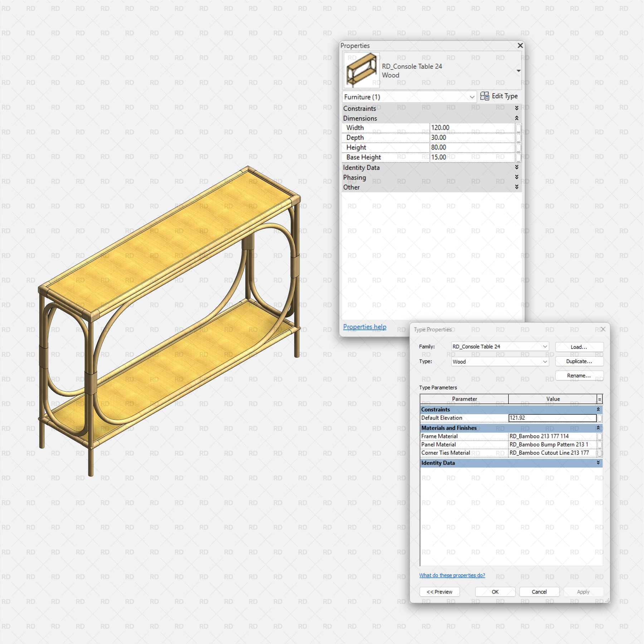Collapse the Materials and Finishes group

tap(598, 428)
